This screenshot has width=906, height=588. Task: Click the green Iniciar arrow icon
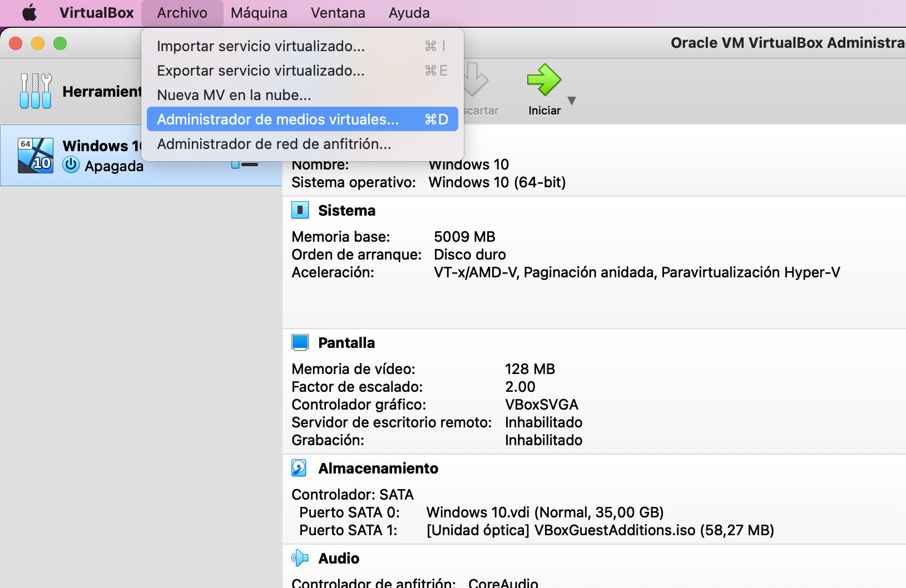tap(543, 80)
